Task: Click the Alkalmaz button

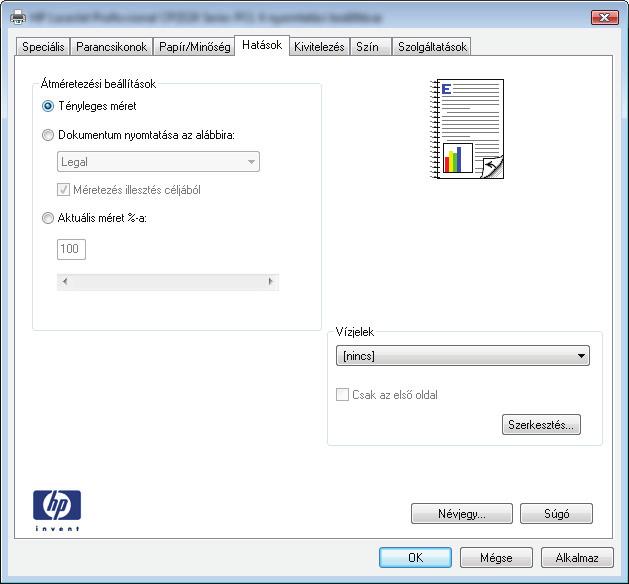Action: [x=577, y=558]
